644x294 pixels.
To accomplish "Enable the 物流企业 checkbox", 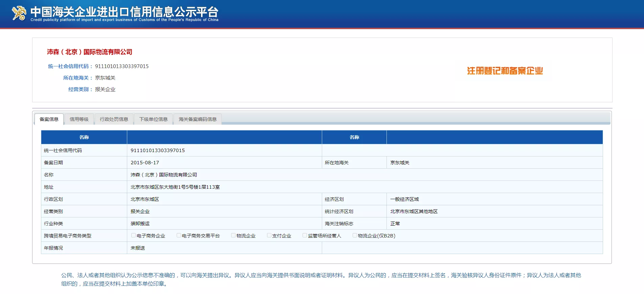I will pyautogui.click(x=233, y=235).
